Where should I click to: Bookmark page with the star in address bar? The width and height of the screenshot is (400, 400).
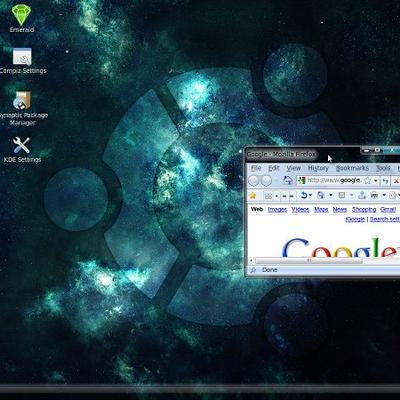click(367, 181)
